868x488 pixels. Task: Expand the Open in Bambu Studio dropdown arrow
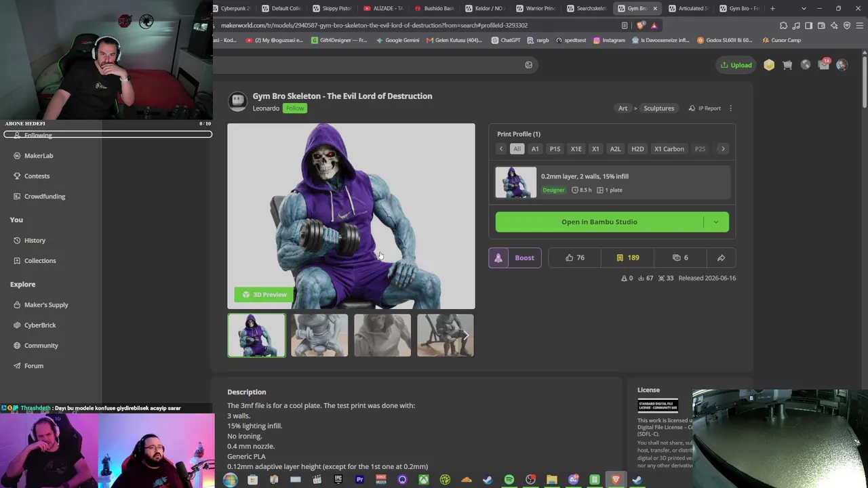(x=715, y=222)
